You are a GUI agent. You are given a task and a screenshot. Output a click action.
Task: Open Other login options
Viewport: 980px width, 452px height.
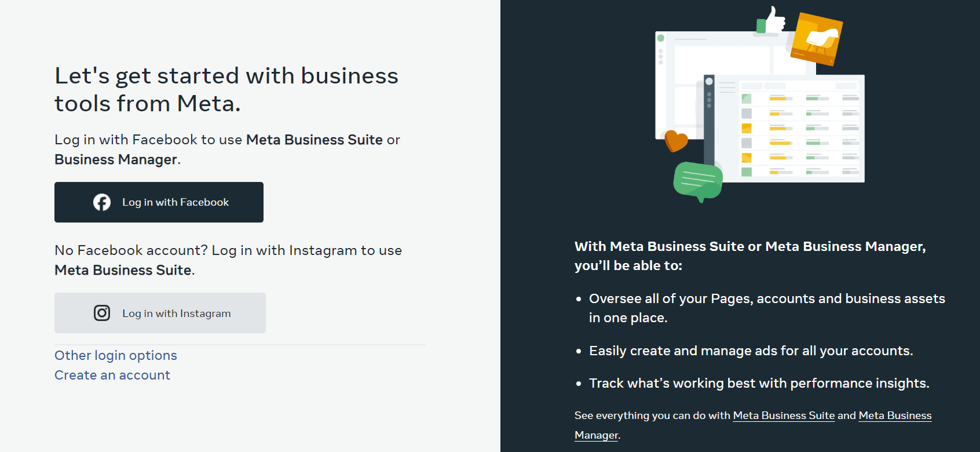pyautogui.click(x=115, y=355)
